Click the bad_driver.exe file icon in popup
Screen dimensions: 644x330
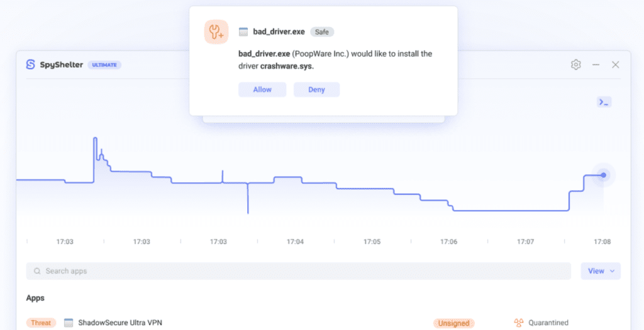(x=243, y=31)
